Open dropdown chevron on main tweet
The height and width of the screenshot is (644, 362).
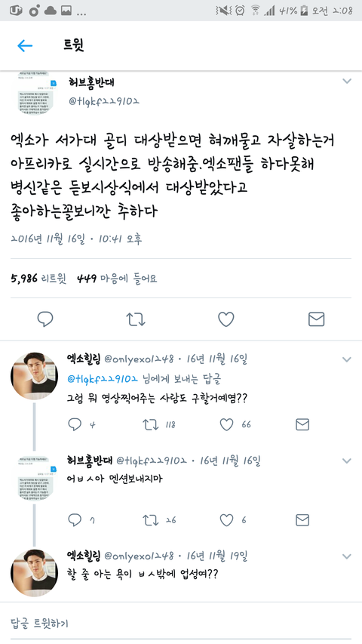347,82
